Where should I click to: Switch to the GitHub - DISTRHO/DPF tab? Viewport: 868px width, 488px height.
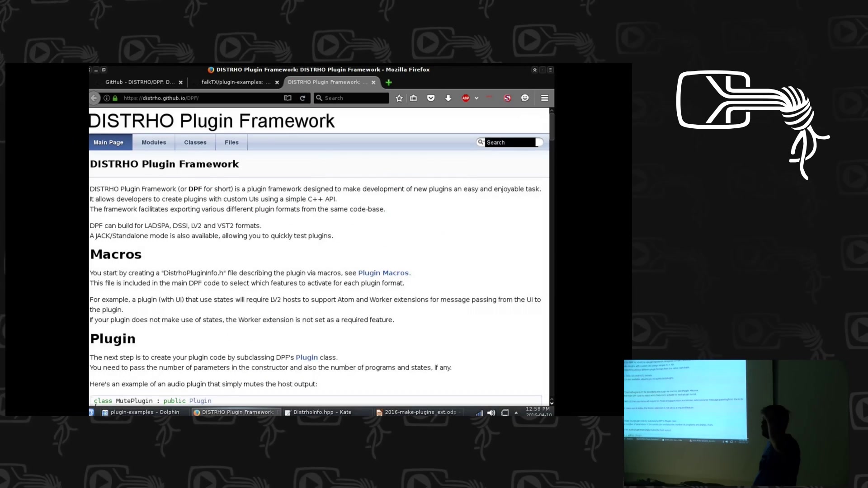tap(140, 82)
